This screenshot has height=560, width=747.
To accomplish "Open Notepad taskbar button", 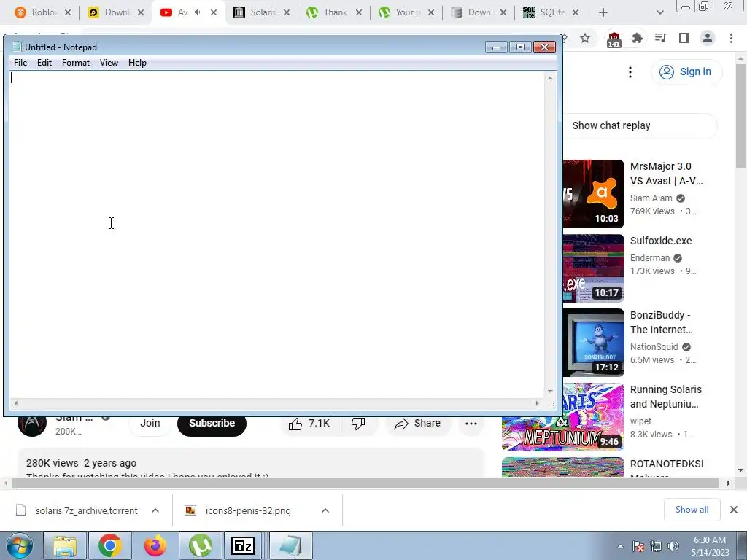I will click(290, 545).
